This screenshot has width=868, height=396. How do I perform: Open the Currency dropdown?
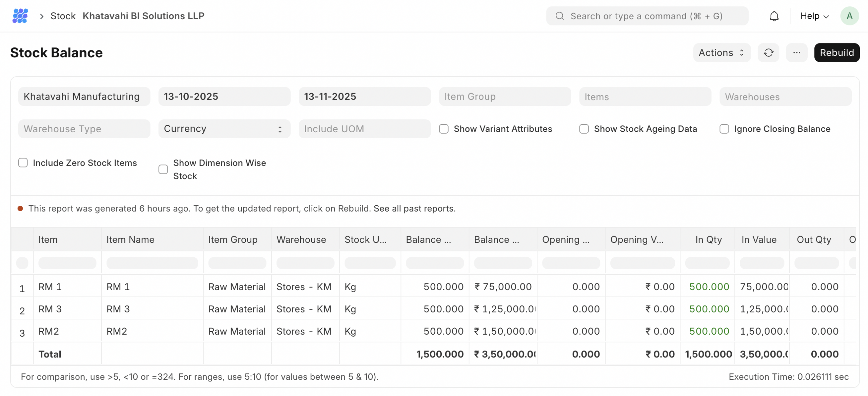click(224, 129)
